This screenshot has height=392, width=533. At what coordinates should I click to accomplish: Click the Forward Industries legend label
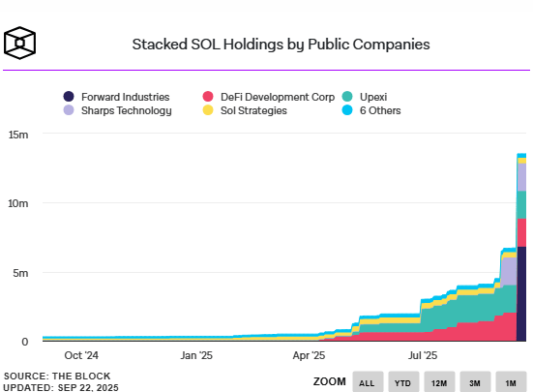pos(125,97)
